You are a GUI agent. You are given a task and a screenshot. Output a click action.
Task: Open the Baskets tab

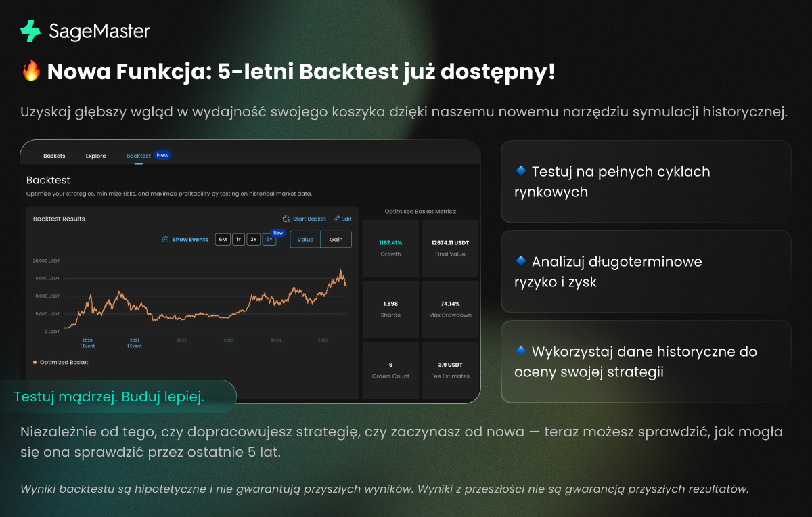coord(54,156)
